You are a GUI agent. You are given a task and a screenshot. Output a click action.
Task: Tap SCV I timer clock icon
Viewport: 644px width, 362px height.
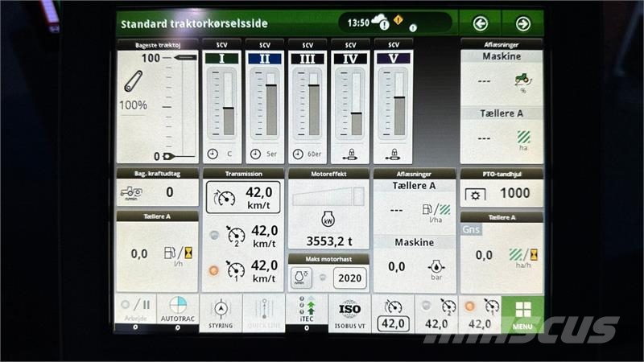click(213, 154)
